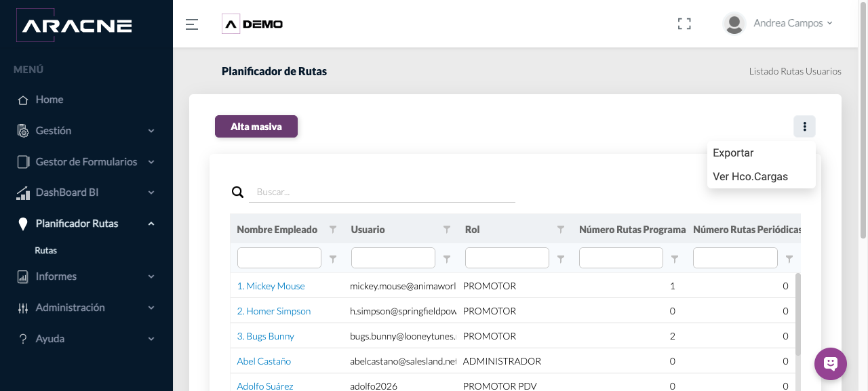Click the Nombre Empleado filter input box
868x391 pixels.
pos(279,258)
